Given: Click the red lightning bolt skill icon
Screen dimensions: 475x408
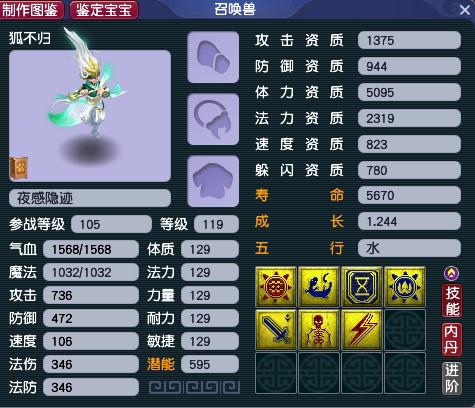Looking at the screenshot, I should (362, 330).
